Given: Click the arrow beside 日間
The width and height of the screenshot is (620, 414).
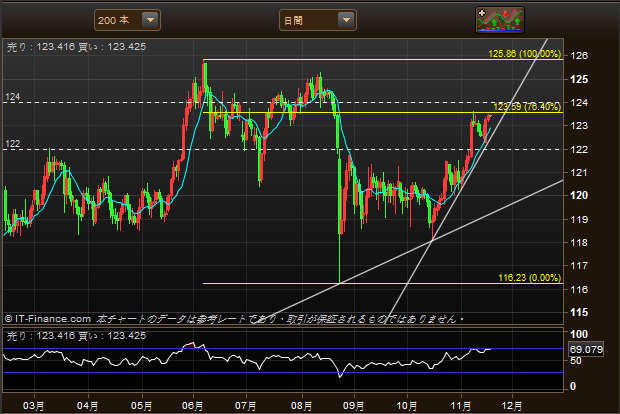Looking at the screenshot, I should coord(346,20).
